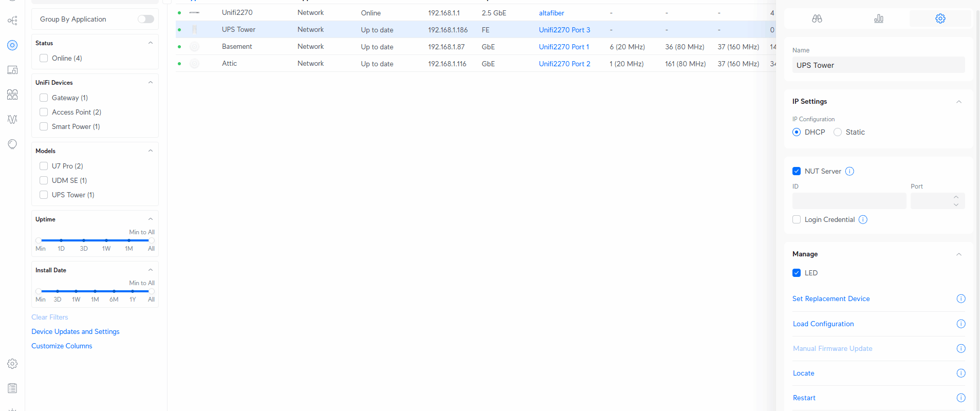Check the Access Point (2) filter
The width and height of the screenshot is (980, 411).
pos(44,112)
